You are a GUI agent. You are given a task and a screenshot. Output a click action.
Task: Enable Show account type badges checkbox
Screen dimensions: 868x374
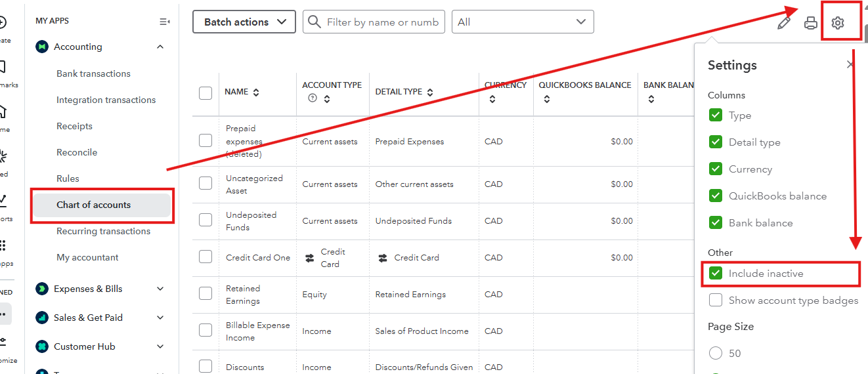(x=716, y=301)
